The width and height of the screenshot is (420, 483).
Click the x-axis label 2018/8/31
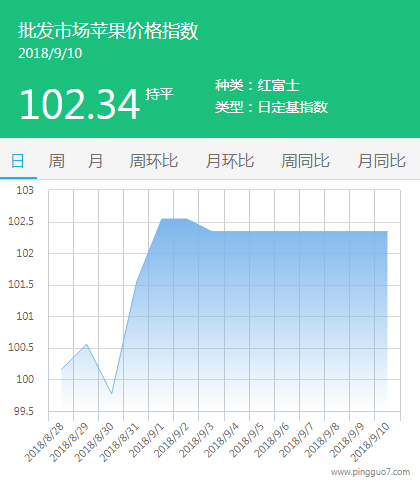click(119, 442)
